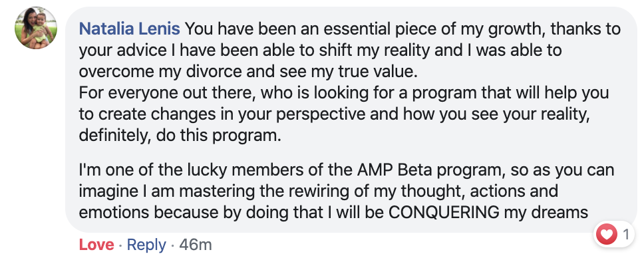The image size is (644, 262).
Task: Open the 46m comment timestamp
Action: coord(196,245)
